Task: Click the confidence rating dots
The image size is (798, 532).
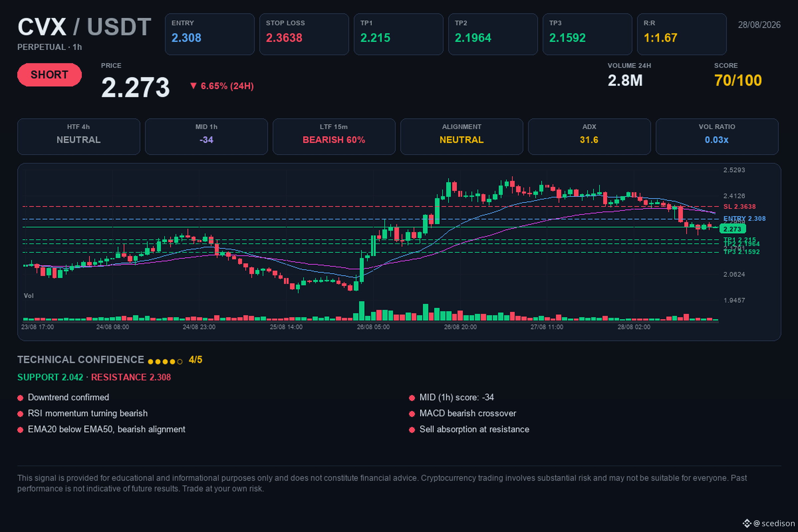Action: [x=165, y=362]
